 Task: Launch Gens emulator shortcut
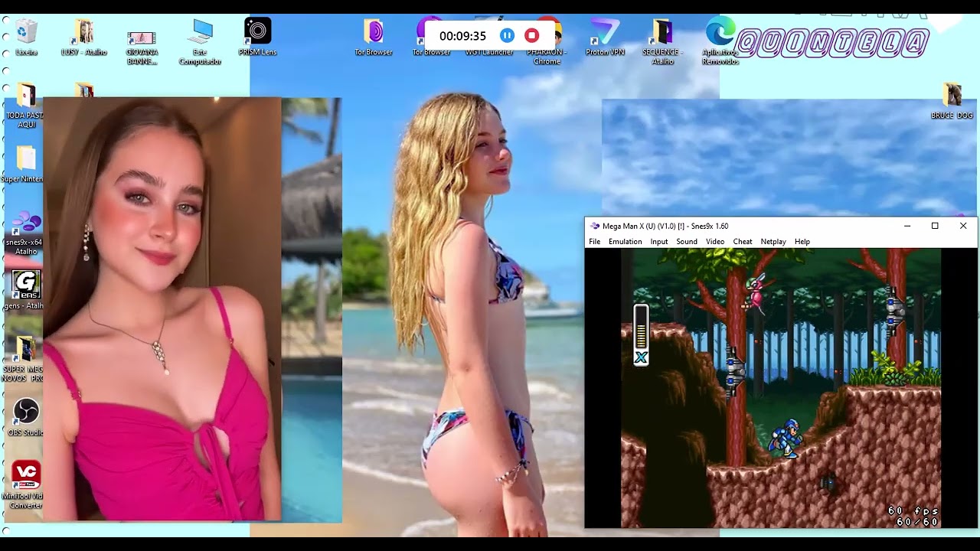[26, 289]
